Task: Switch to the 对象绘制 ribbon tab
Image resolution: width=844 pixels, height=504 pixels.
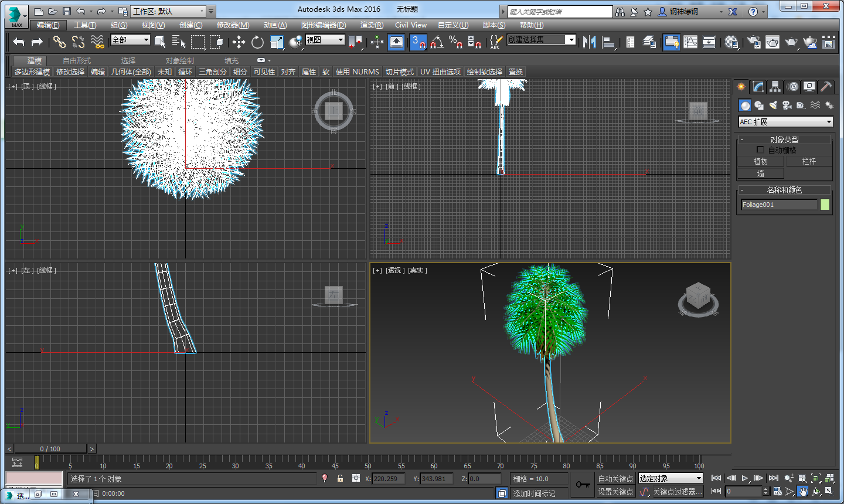Action: (179, 60)
